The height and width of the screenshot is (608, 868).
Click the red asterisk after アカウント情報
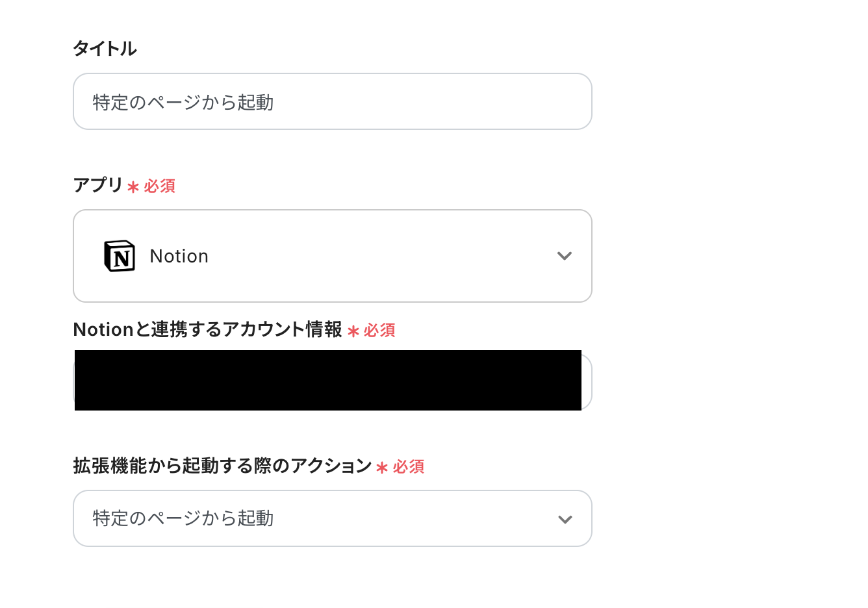[x=353, y=331]
